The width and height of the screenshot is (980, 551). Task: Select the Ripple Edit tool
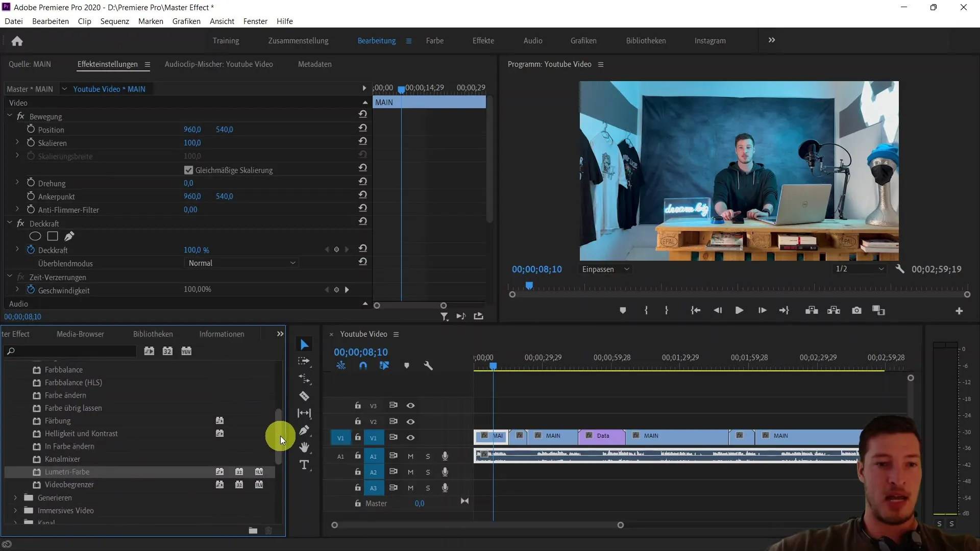(304, 379)
